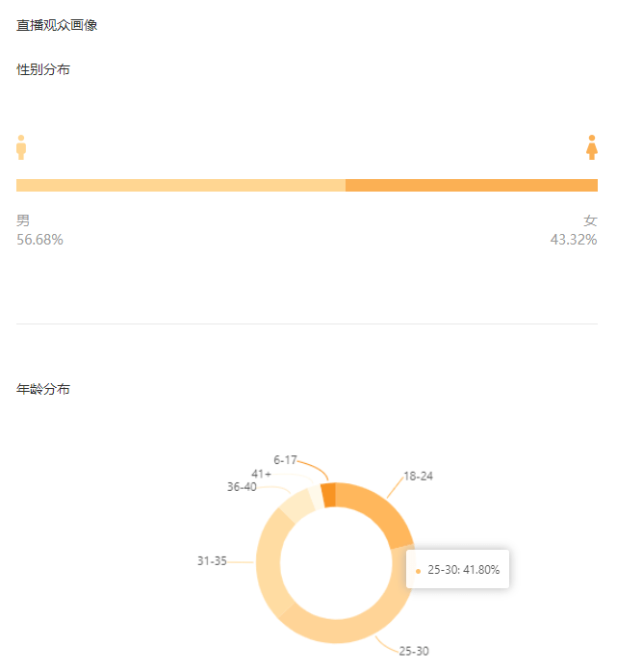Click the 25-30 label below the donut

[414, 651]
